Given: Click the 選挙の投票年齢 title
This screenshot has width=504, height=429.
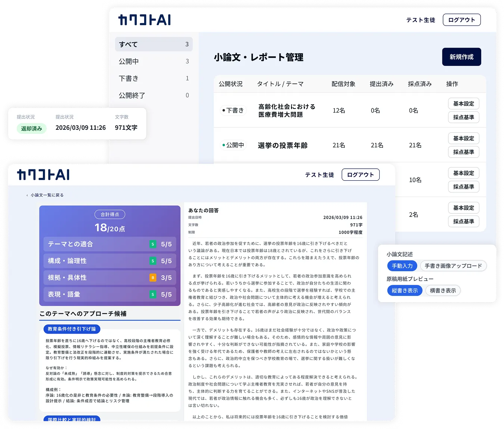Looking at the screenshot, I should pyautogui.click(x=283, y=145).
